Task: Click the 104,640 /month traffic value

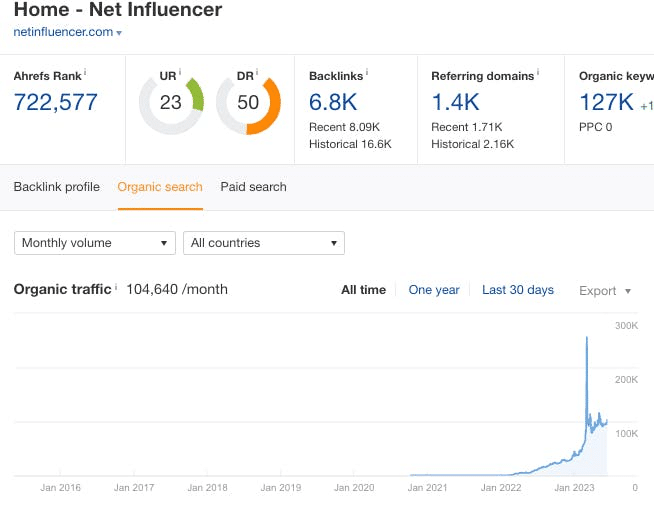Action: (177, 289)
